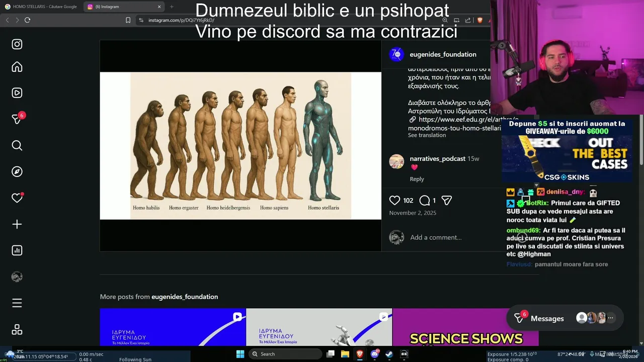This screenshot has height=362, width=644.
Task: Click the share icon in the address bar
Action: [x=468, y=20]
